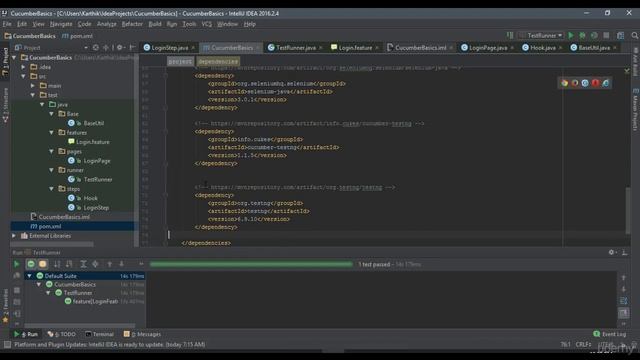Open the Event Log
The width and height of the screenshot is (640, 360).
[609, 334]
